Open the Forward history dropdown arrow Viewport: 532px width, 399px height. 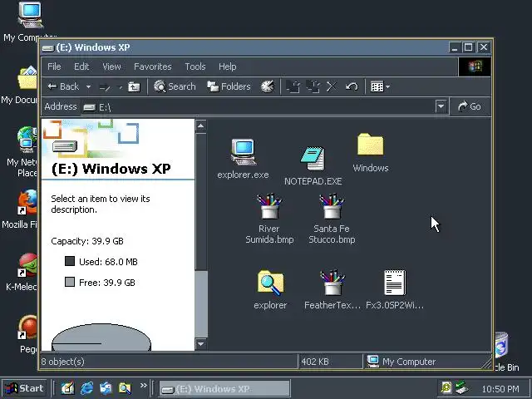[x=120, y=87]
